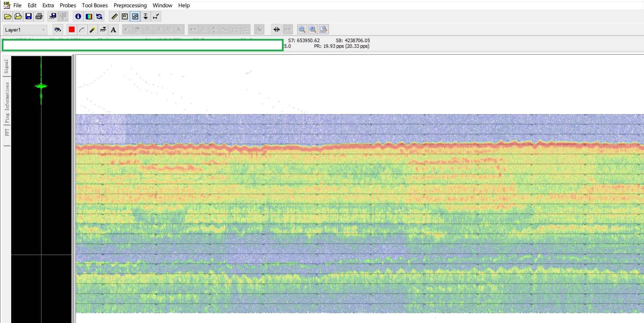The height and width of the screenshot is (323, 644).
Task: Switch to the Ping Informations tab
Action: pos(7,103)
